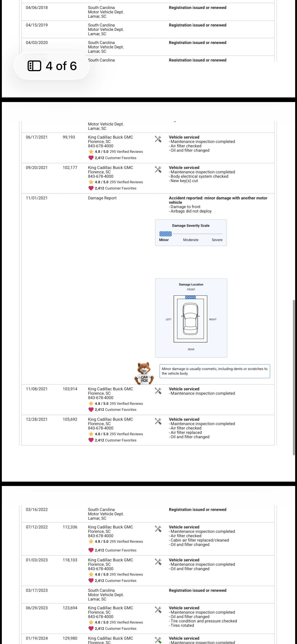Click the date 03/16/2022
The height and width of the screenshot is (644, 297).
(37, 509)
